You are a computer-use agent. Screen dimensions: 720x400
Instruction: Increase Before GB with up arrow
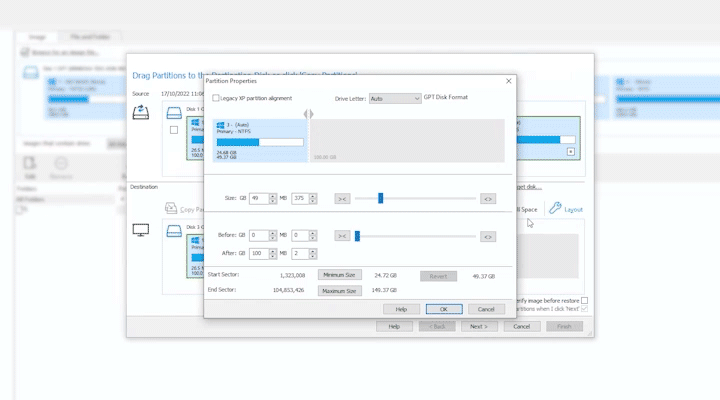pos(273,233)
